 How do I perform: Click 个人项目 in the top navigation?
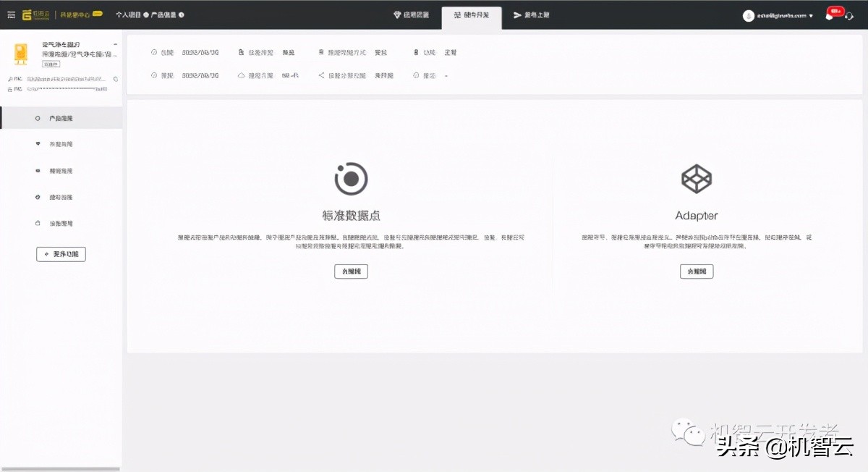[127, 14]
